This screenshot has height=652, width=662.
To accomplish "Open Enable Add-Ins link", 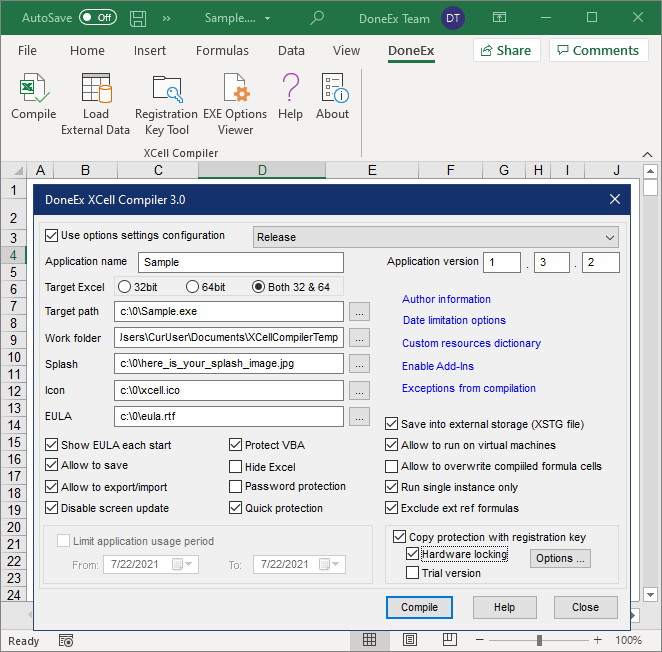I will click(x=438, y=366).
